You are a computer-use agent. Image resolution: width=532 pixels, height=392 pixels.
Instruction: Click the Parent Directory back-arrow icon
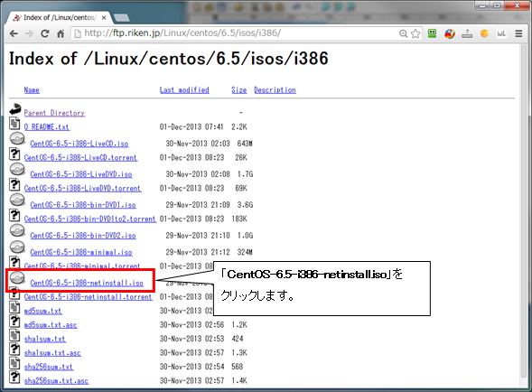click(15, 109)
